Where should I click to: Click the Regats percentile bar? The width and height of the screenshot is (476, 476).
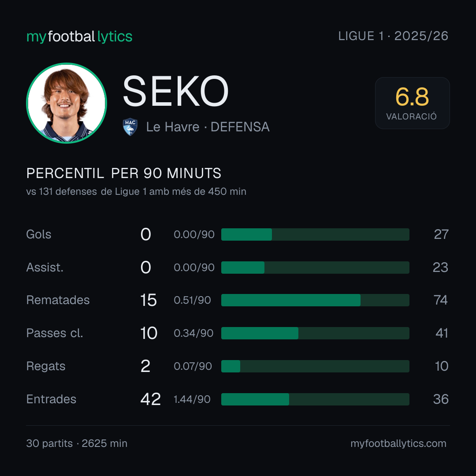(315, 366)
